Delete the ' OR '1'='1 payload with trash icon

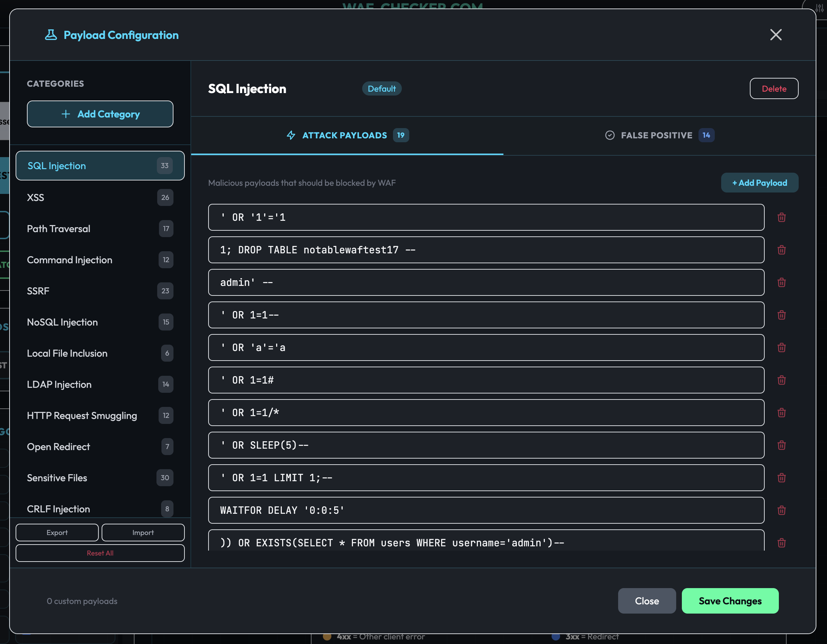(781, 217)
